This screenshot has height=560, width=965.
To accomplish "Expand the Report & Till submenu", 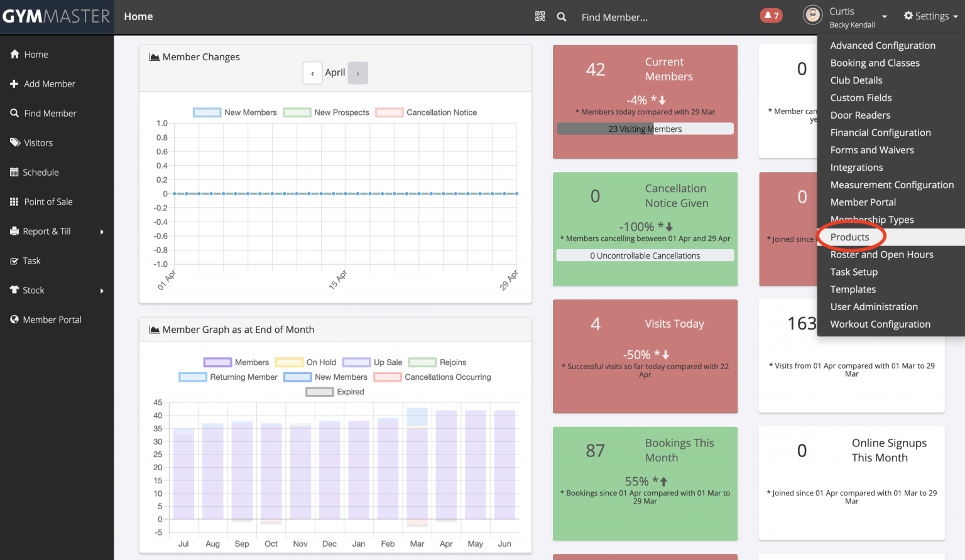I will pyautogui.click(x=102, y=232).
